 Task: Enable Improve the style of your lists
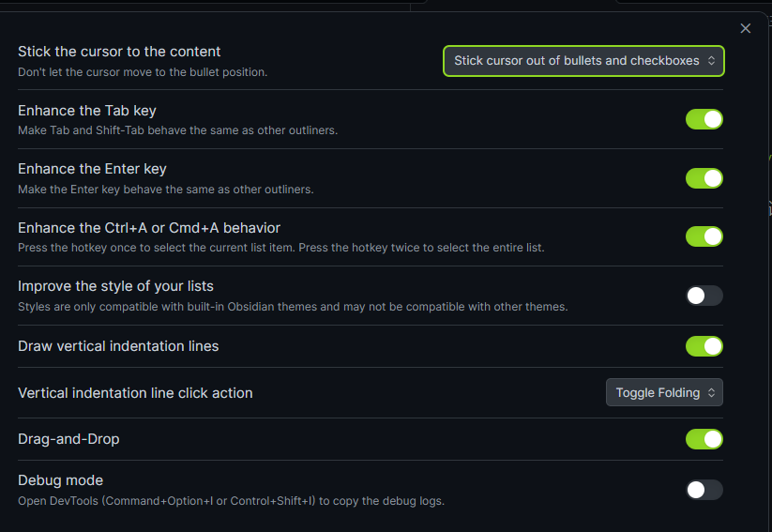point(704,296)
